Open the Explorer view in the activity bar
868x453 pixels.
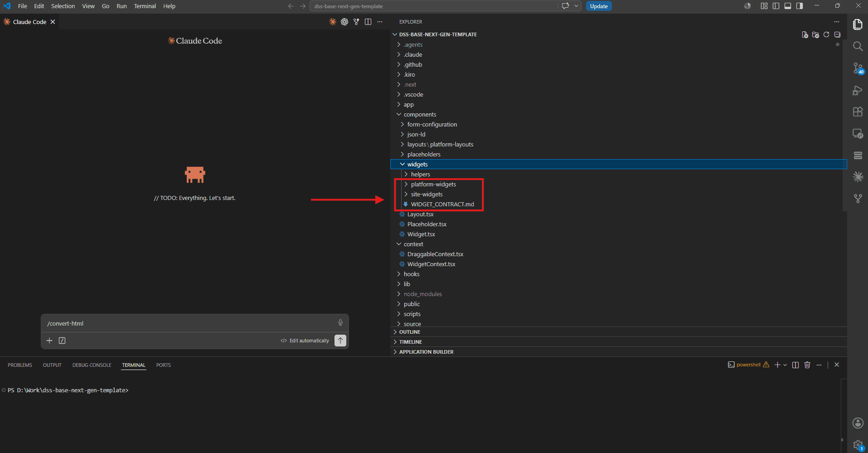(x=858, y=24)
